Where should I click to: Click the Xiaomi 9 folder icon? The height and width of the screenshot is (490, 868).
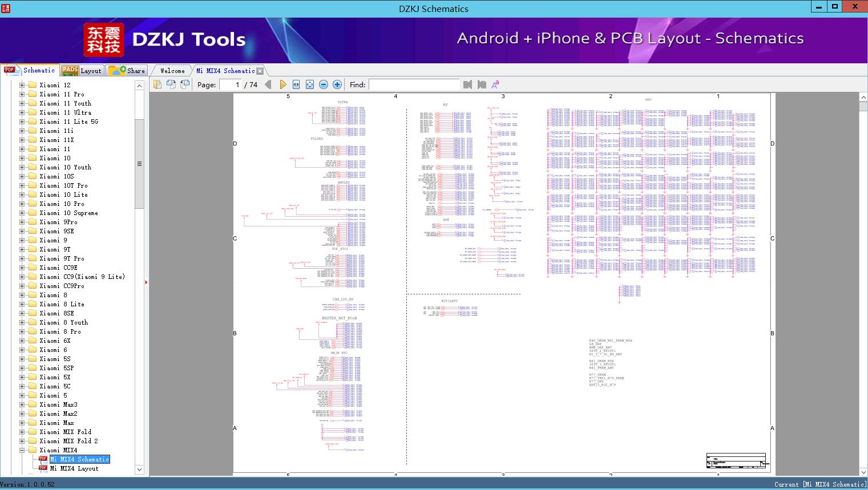pyautogui.click(x=33, y=240)
